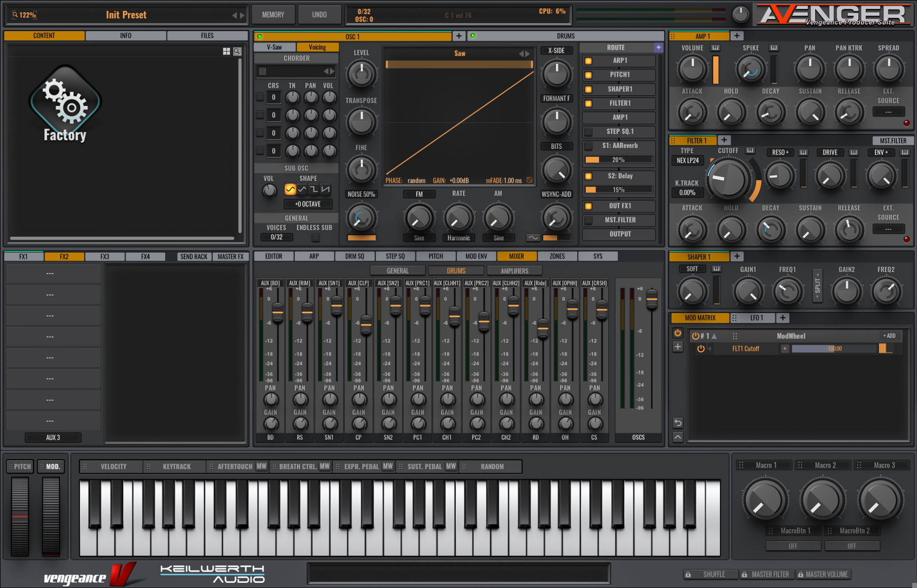Click the MEMORY button
Viewport: 917px width, 588px height.
(273, 15)
